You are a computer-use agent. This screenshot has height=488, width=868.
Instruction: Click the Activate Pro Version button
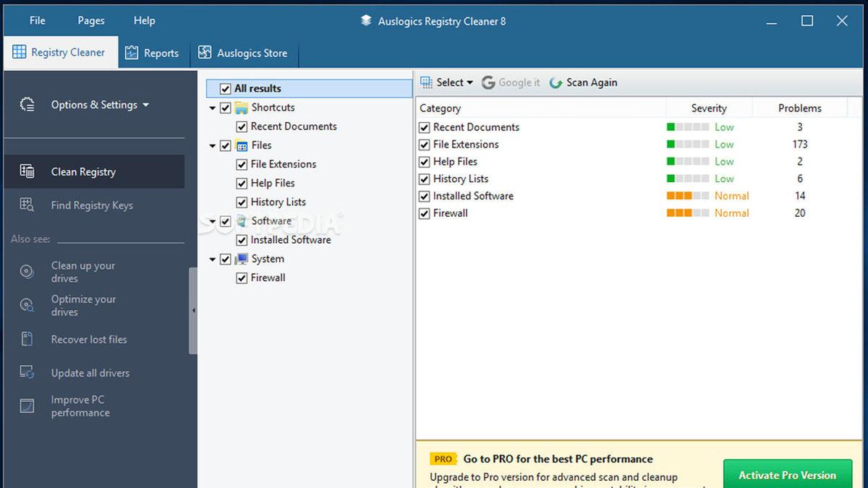(787, 475)
